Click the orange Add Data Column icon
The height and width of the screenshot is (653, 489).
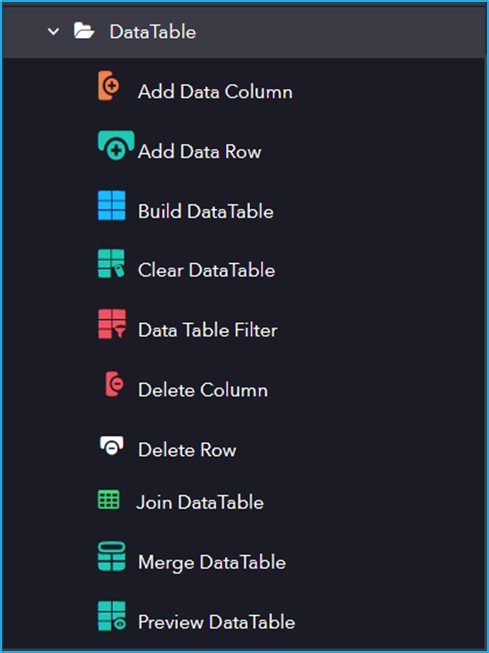pyautogui.click(x=109, y=86)
